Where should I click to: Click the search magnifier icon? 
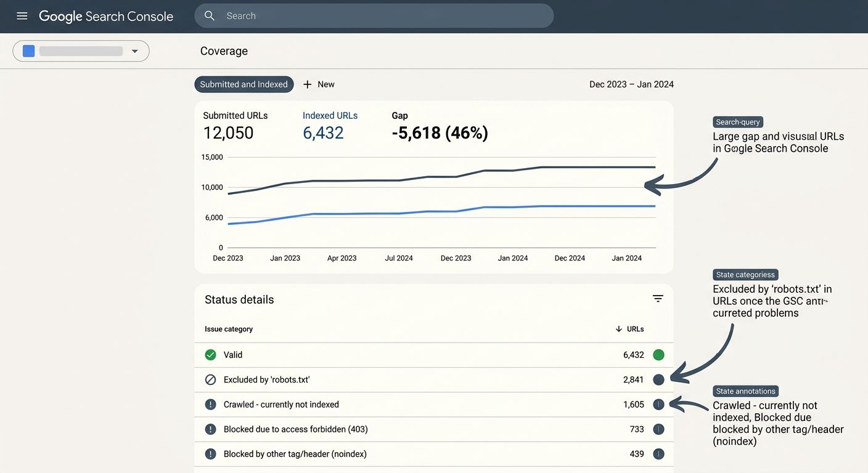[210, 16]
